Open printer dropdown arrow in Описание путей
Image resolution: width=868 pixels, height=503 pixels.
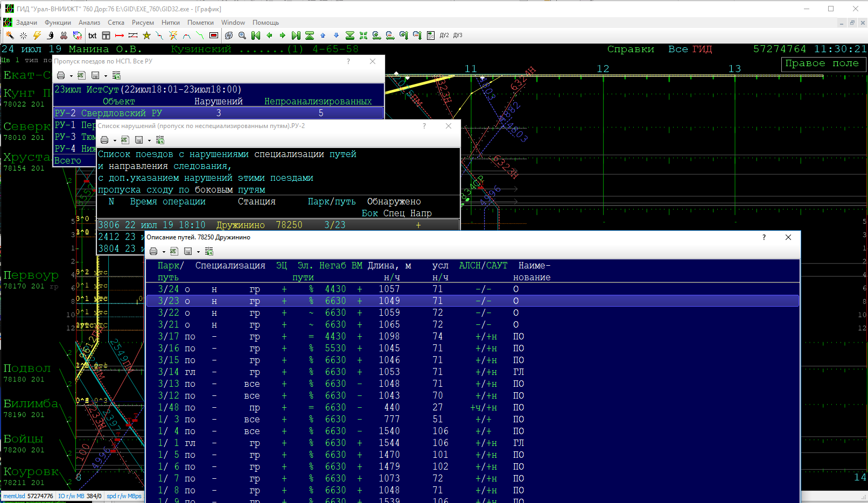pyautogui.click(x=164, y=252)
